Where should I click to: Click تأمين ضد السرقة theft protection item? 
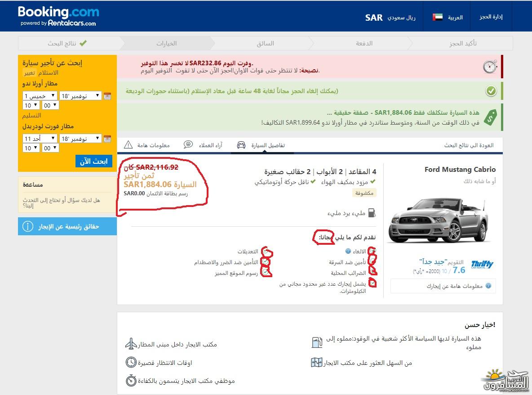347,262
